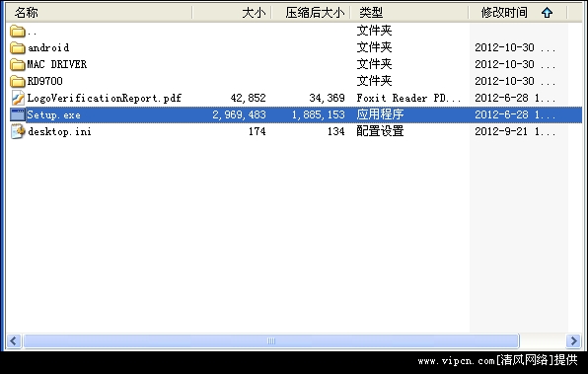The image size is (588, 374).
Task: Select the desktop.ini file name
Action: [59, 131]
